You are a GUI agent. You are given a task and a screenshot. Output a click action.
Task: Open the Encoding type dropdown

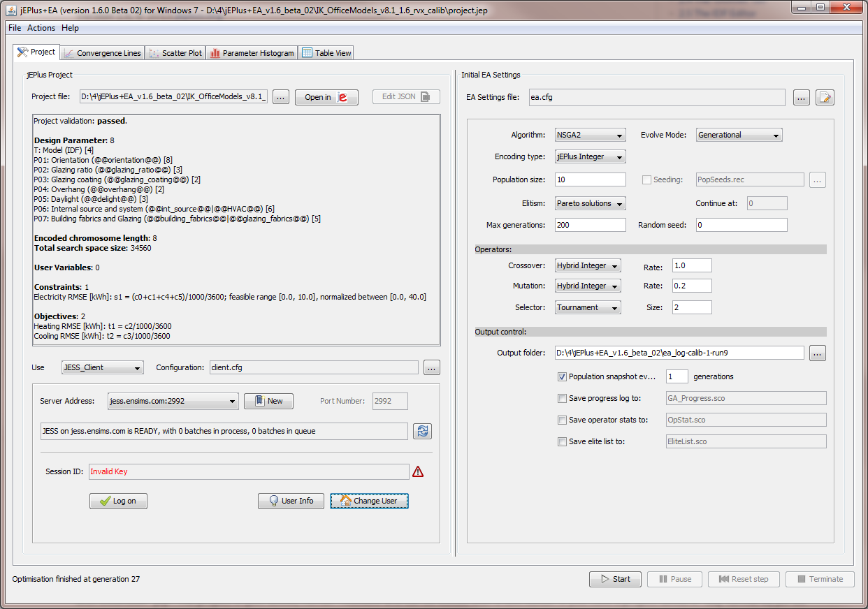[x=590, y=157]
